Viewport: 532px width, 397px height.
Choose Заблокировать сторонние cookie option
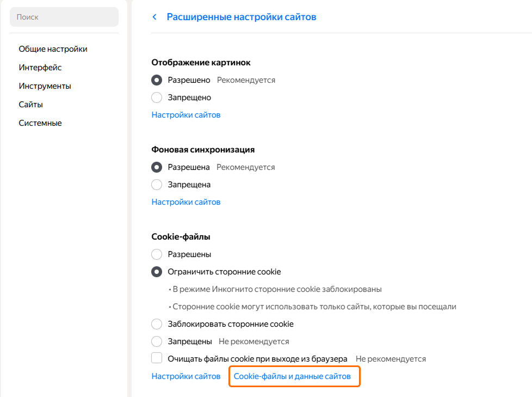click(157, 324)
